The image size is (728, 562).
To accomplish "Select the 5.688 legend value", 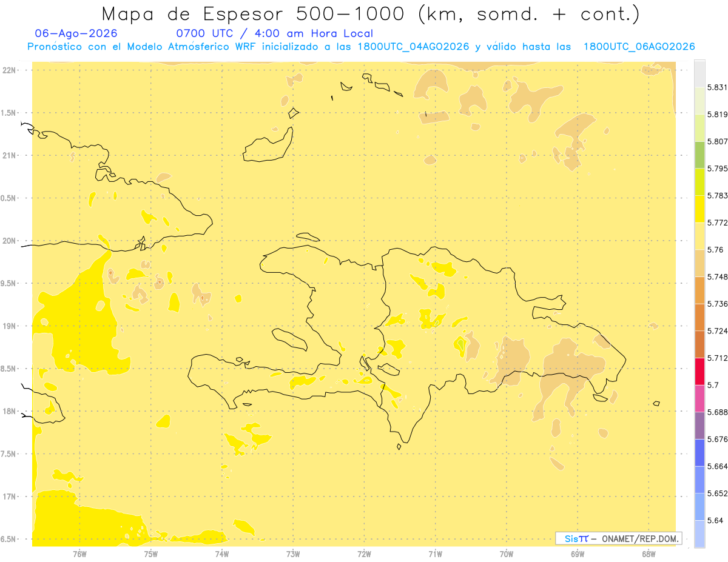I will (x=717, y=412).
